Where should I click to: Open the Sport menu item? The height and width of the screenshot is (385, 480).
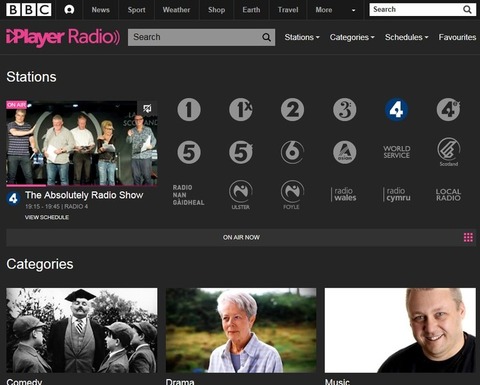pos(136,10)
